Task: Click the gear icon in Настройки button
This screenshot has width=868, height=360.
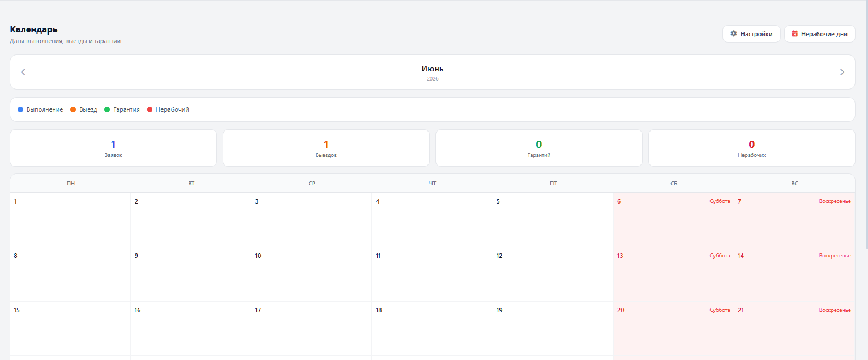Action: (733, 33)
